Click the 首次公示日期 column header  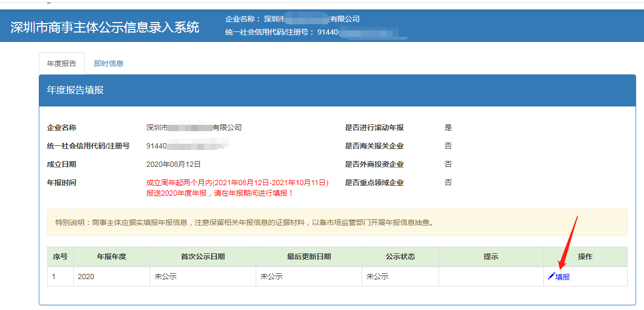203,256
